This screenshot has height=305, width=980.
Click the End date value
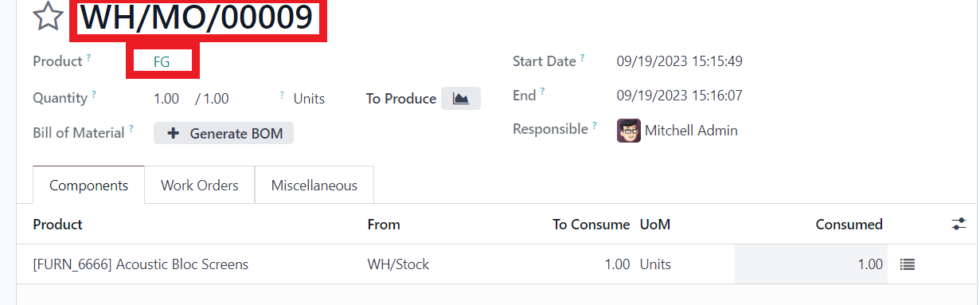(x=680, y=96)
